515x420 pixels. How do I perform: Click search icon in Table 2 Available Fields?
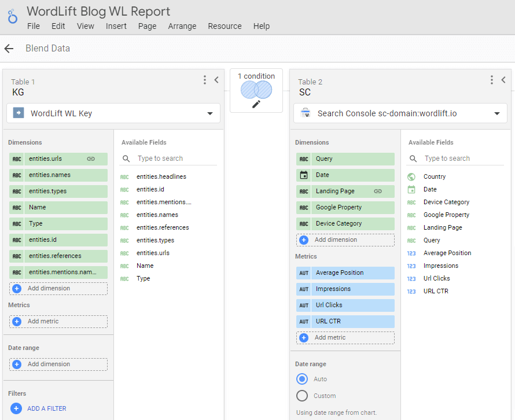413,159
